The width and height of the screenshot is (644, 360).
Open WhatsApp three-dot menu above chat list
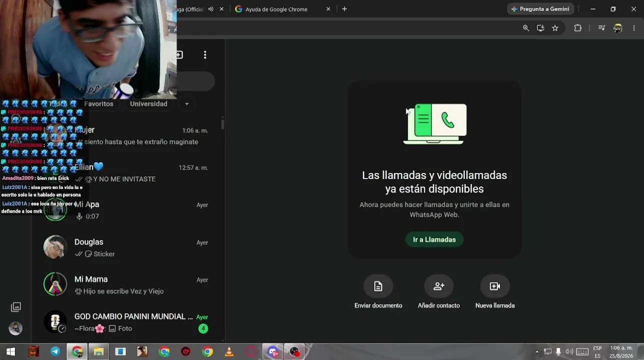(x=205, y=54)
